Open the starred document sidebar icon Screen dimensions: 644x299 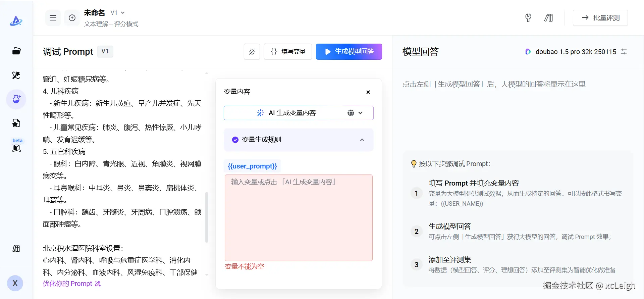click(16, 123)
